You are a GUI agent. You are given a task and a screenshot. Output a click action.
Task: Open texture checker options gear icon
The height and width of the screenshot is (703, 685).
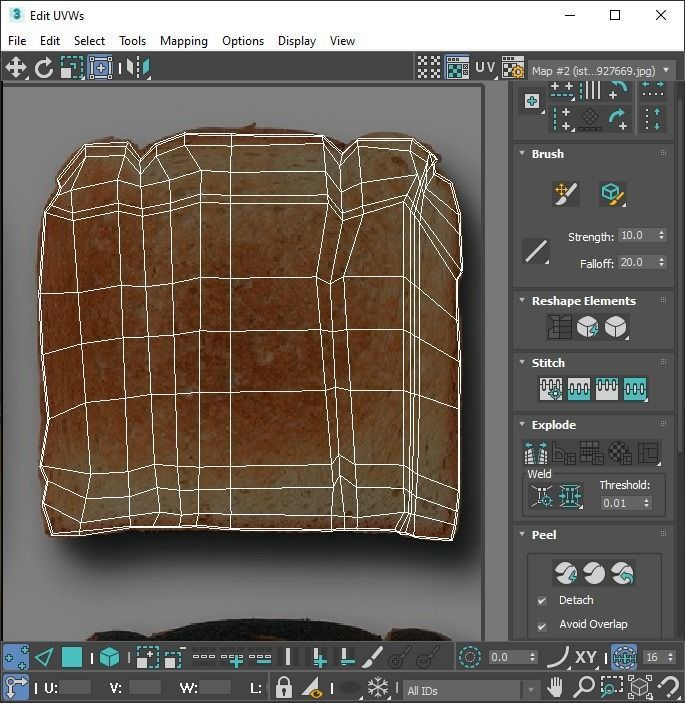513,68
